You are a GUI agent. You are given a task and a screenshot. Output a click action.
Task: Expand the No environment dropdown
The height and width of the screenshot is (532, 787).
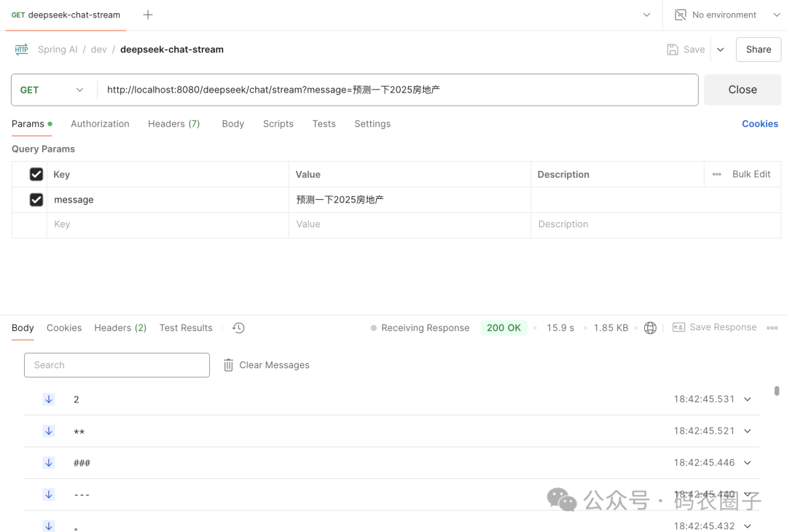[x=777, y=15]
